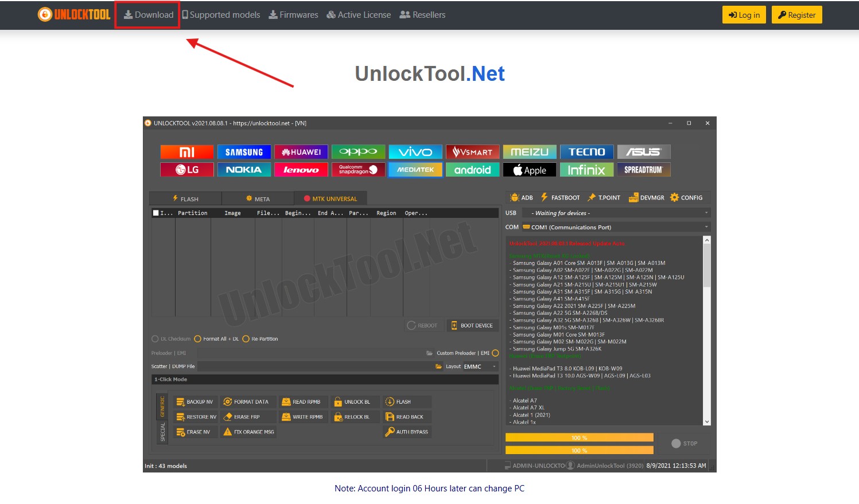The image size is (859, 504).
Task: Open Supported models in navbar
Action: [x=221, y=15]
